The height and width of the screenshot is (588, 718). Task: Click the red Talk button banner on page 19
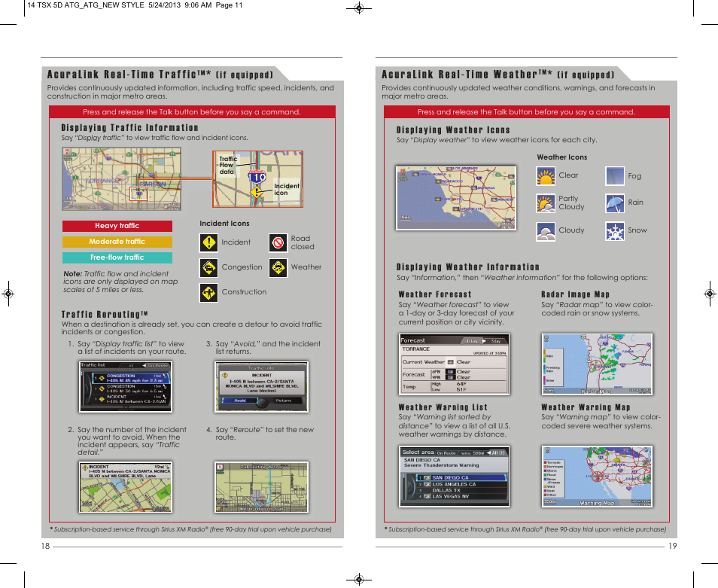point(527,111)
